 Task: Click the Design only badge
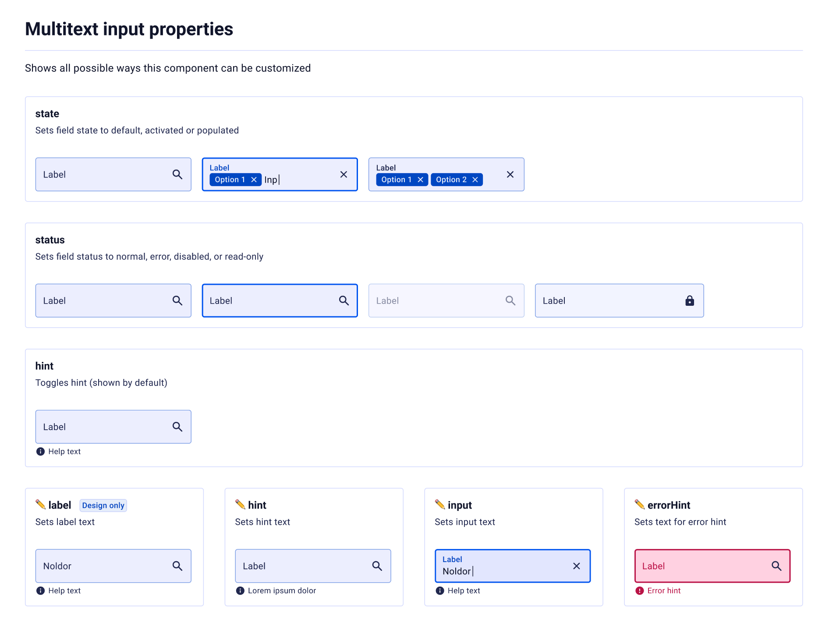pos(103,505)
